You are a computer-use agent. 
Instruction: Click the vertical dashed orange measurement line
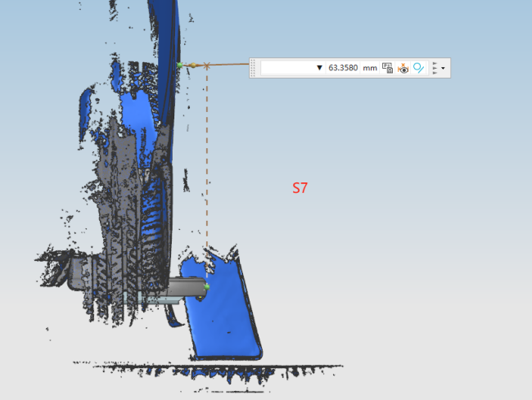tap(207, 164)
